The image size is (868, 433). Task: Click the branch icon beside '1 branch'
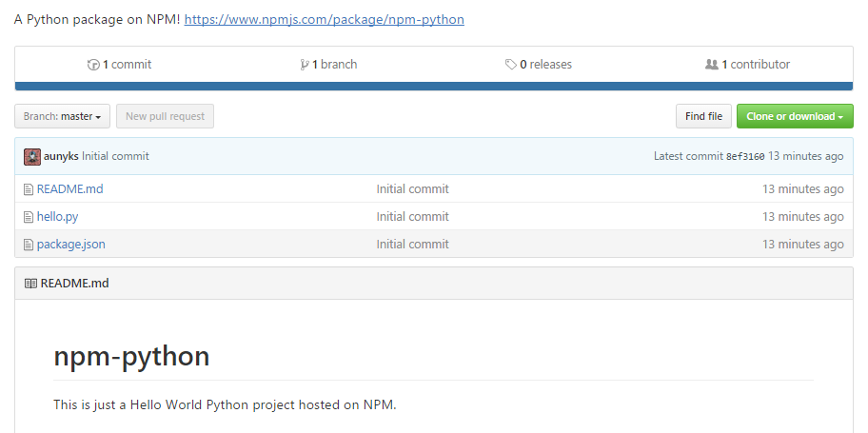[305, 65]
